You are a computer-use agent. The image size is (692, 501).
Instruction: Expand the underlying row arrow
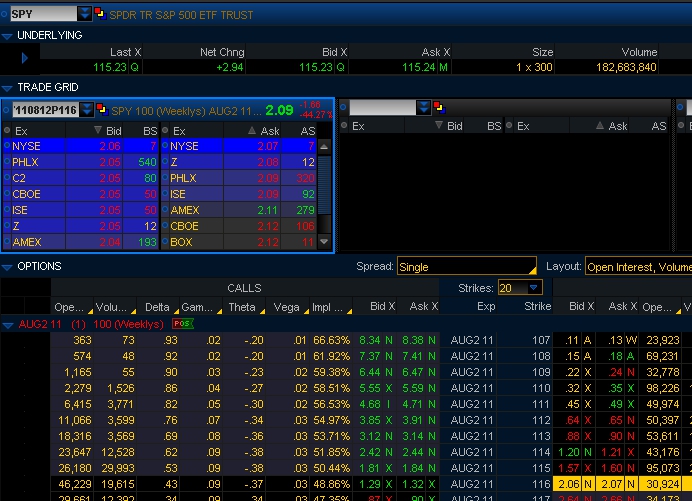click(x=25, y=58)
